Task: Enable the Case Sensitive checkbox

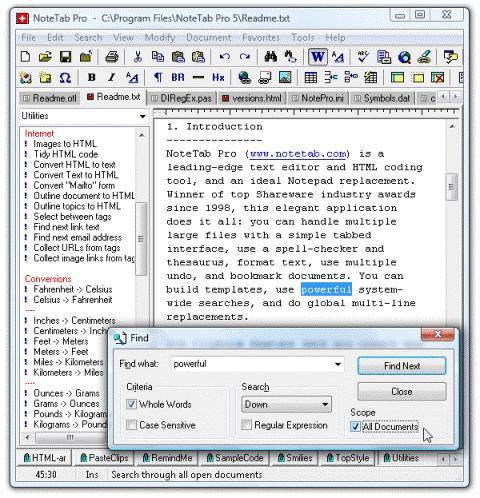Action: click(131, 425)
